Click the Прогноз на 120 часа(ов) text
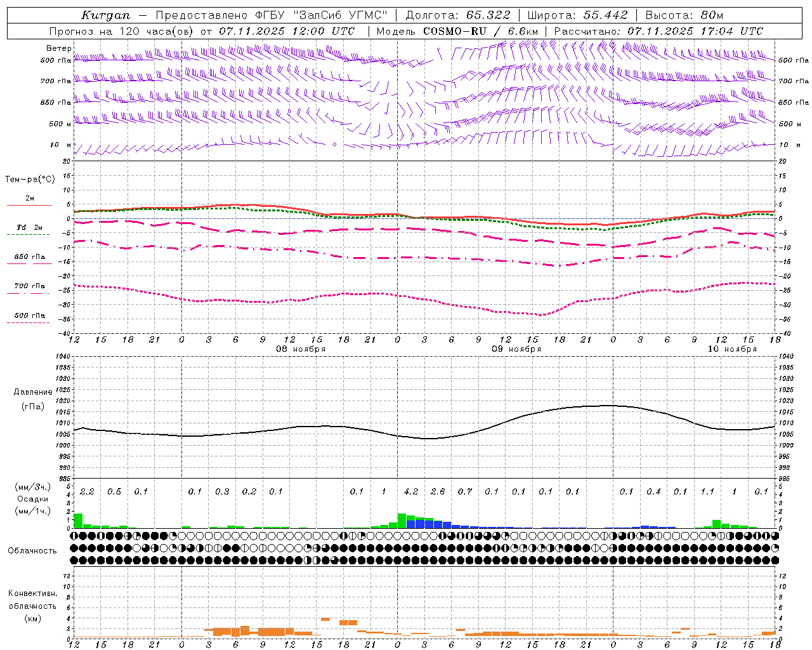Viewport: 812px width, 650px height. pyautogui.click(x=122, y=31)
